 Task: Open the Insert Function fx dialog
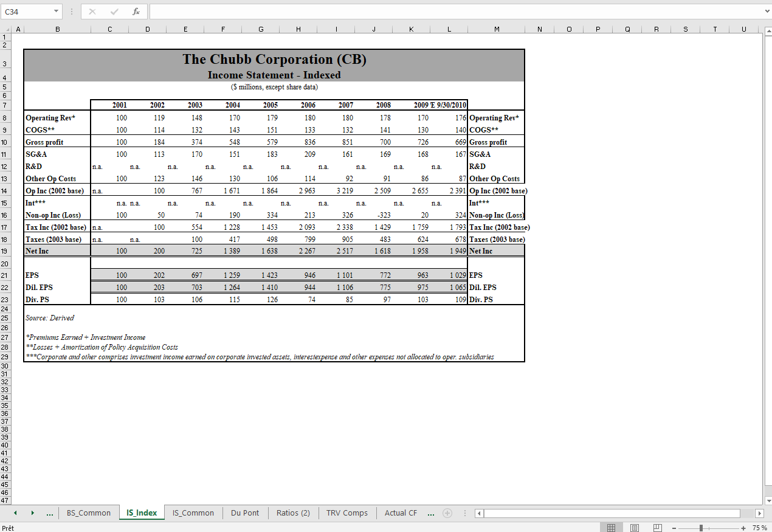tap(136, 12)
